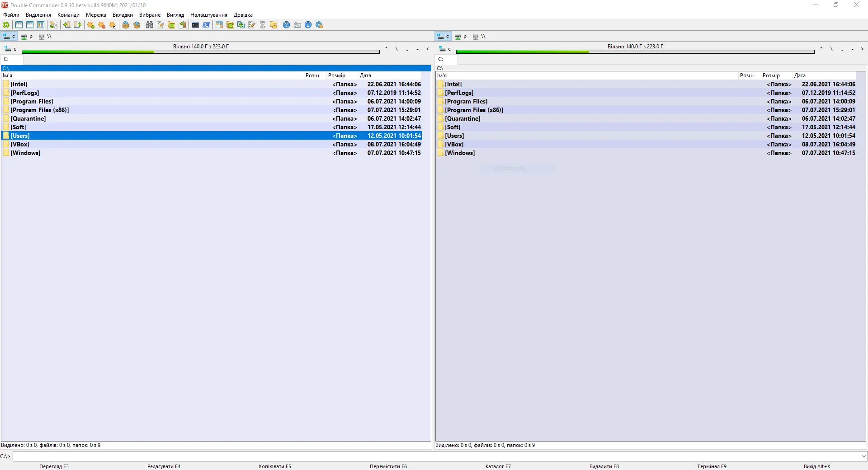Click Каталог F7 button
Screen dimensions: 868x470
tap(498, 466)
